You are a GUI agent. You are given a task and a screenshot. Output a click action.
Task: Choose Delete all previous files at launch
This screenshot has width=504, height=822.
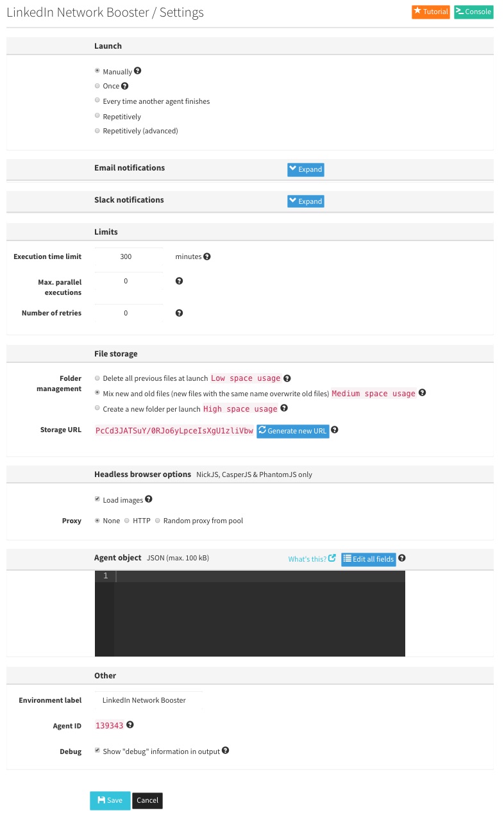[x=97, y=378]
